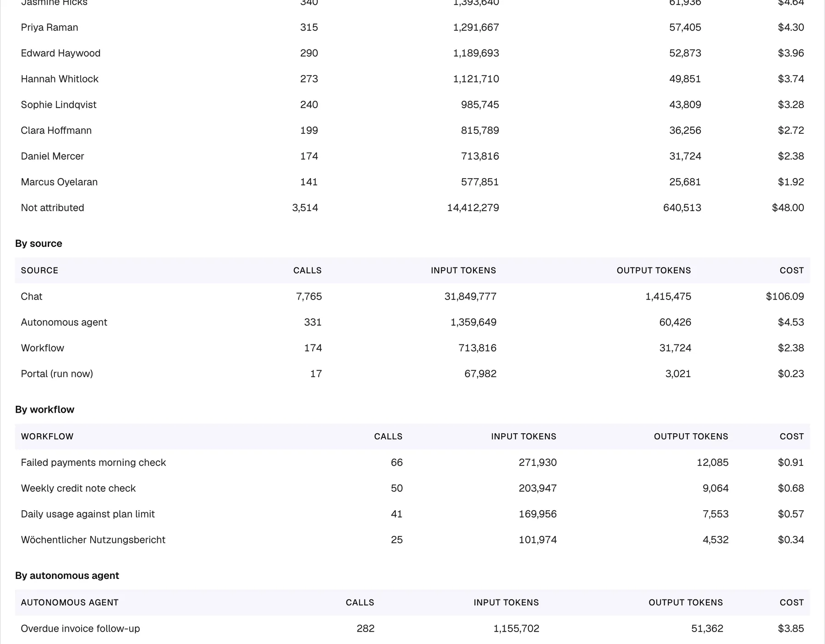Viewport: 825px width, 644px height.
Task: Click the '1,155,702' input tokens value
Action: point(516,628)
